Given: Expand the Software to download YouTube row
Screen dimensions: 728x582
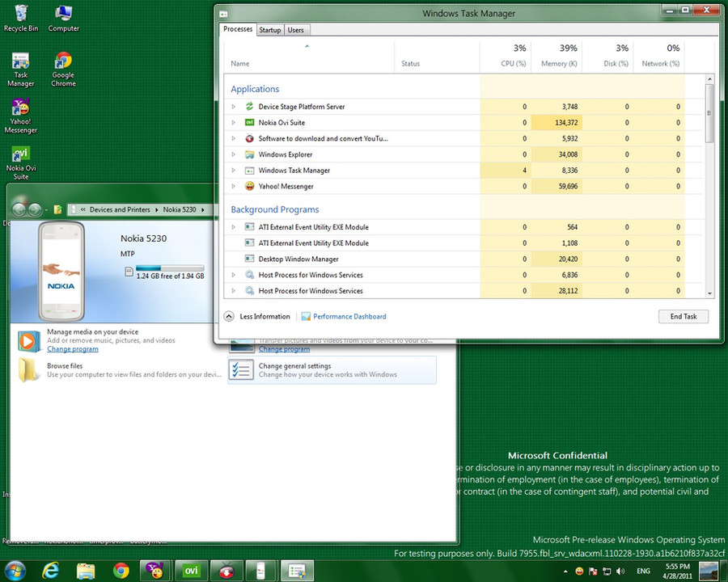Looking at the screenshot, I should tap(234, 138).
